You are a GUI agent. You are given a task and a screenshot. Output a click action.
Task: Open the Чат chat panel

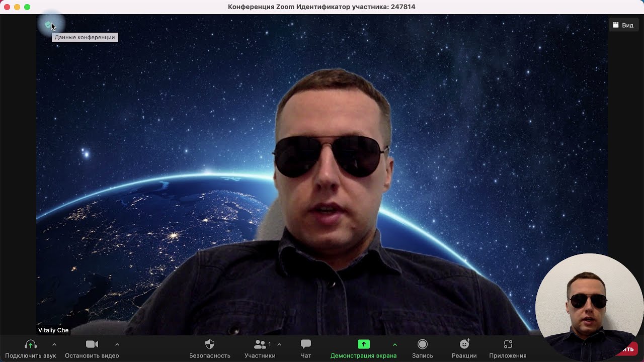pyautogui.click(x=306, y=348)
